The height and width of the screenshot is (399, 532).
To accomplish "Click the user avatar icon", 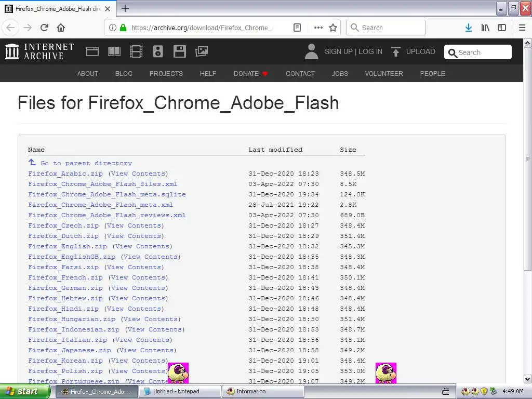I will (312, 51).
